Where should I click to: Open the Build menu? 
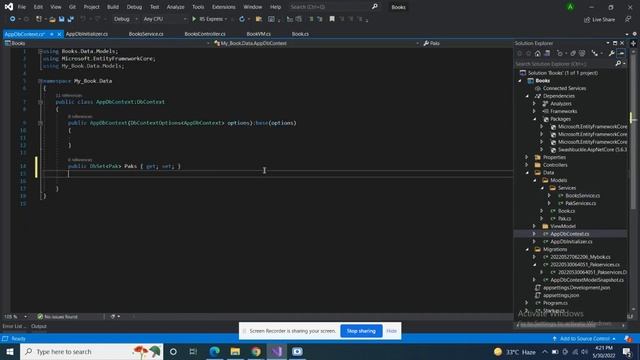[113, 7]
